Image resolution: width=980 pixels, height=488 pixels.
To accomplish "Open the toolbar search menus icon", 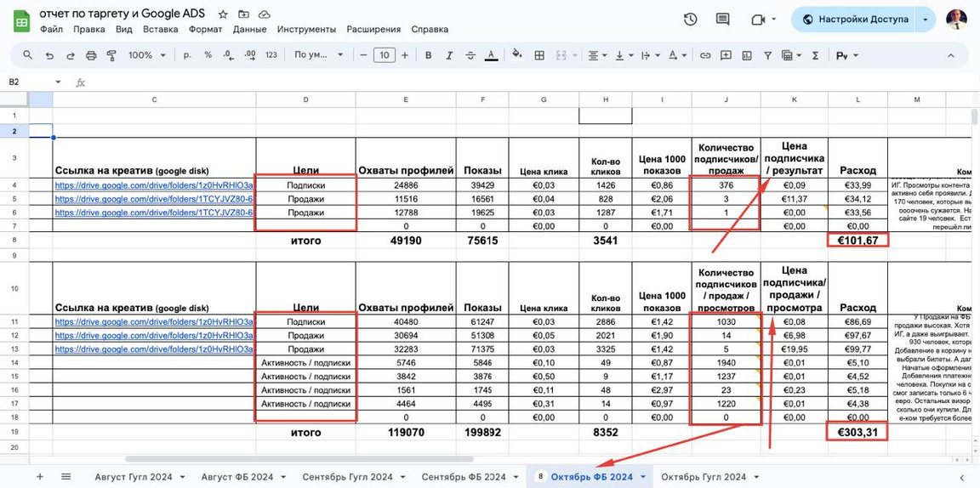I will [27, 55].
